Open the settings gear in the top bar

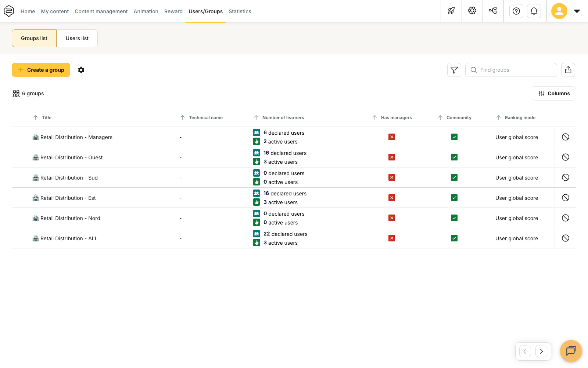(472, 11)
